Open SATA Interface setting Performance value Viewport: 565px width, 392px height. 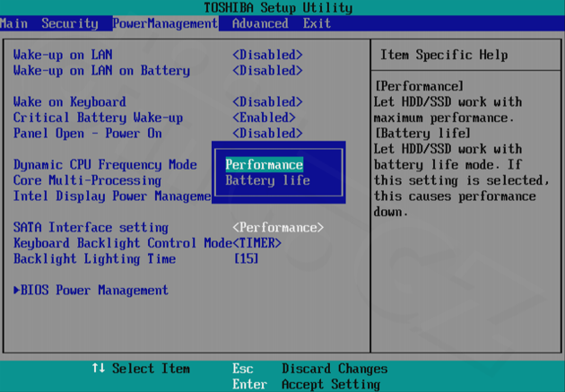tap(278, 227)
